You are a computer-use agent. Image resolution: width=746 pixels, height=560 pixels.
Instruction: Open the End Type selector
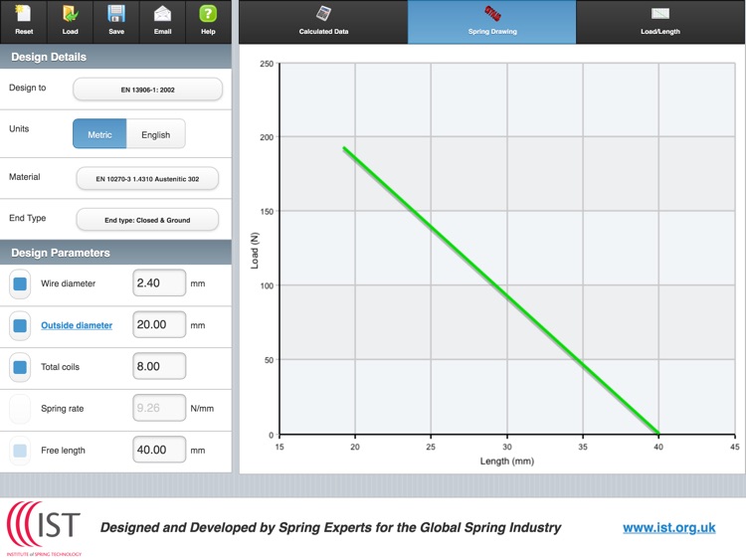click(147, 220)
